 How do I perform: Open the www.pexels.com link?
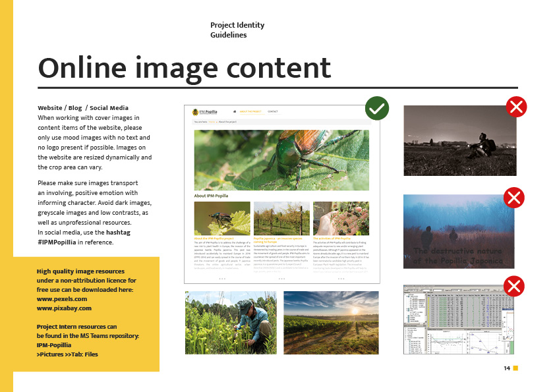click(x=62, y=299)
